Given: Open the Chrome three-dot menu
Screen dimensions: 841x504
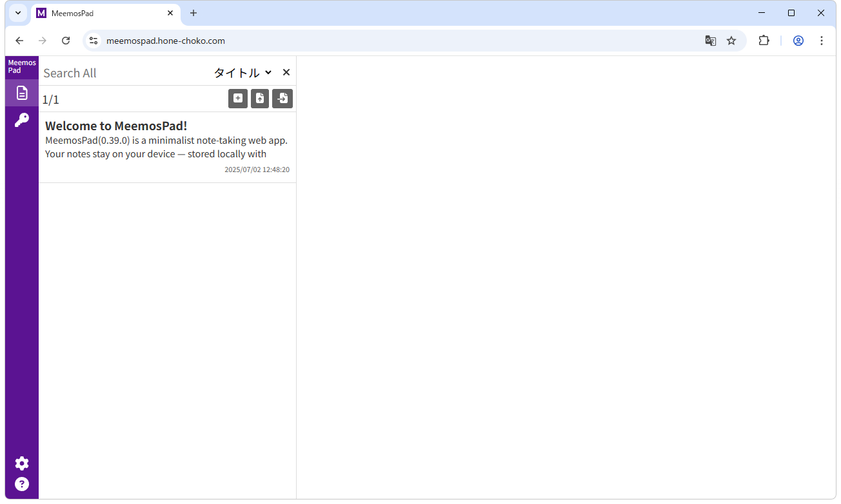Looking at the screenshot, I should pyautogui.click(x=822, y=41).
